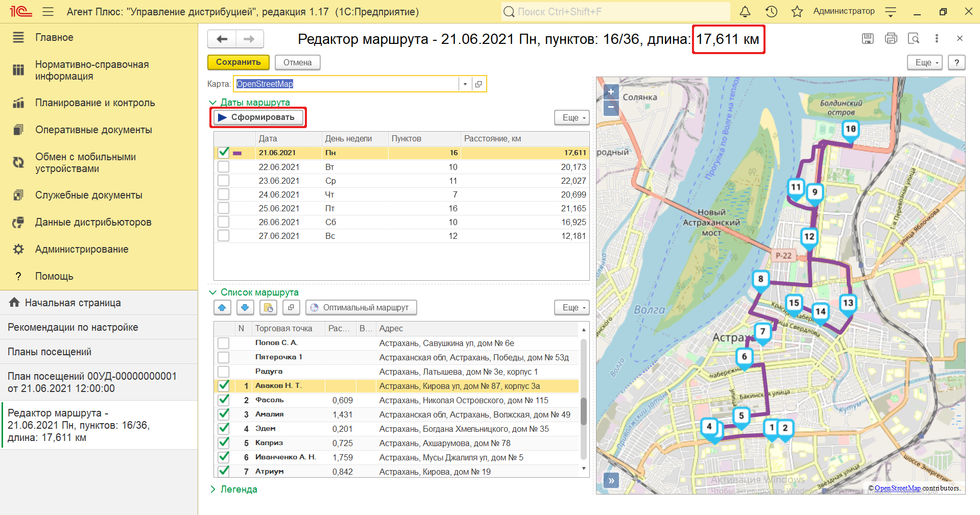Image resolution: width=980 pixels, height=515 pixels.
Task: Open Еще menu of route list toolbar
Action: click(572, 307)
